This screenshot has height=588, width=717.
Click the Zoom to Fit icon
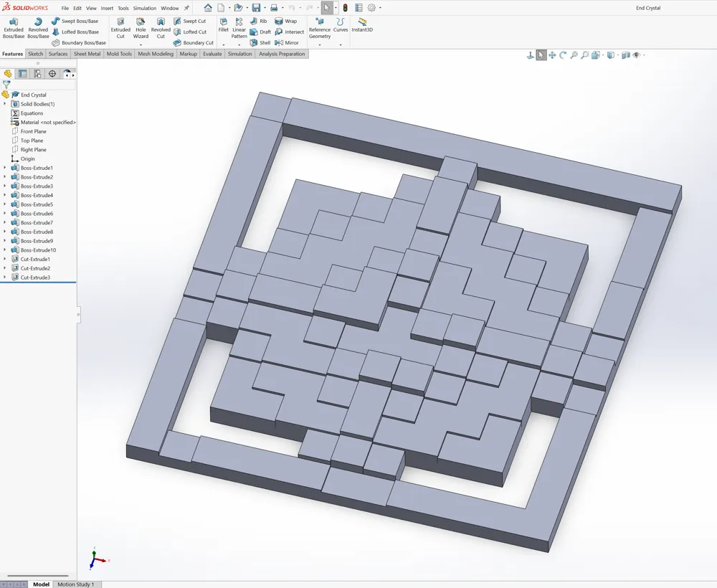(574, 55)
